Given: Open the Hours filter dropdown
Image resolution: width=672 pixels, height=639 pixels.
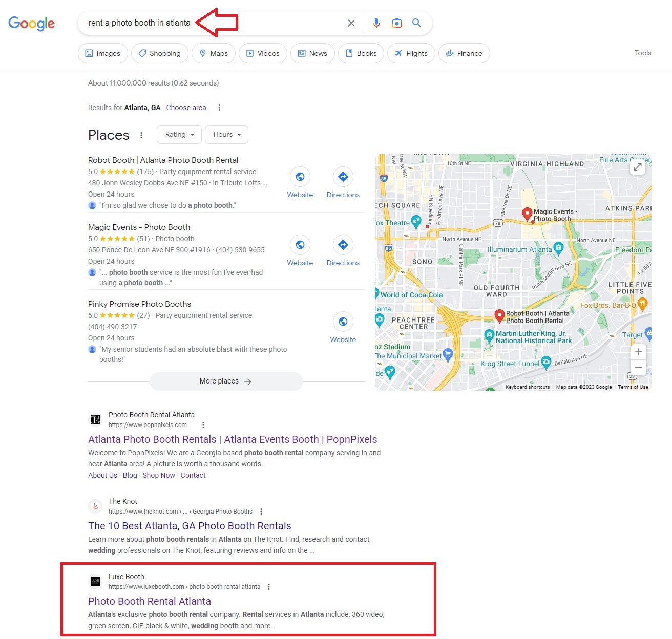Looking at the screenshot, I should pyautogui.click(x=227, y=135).
